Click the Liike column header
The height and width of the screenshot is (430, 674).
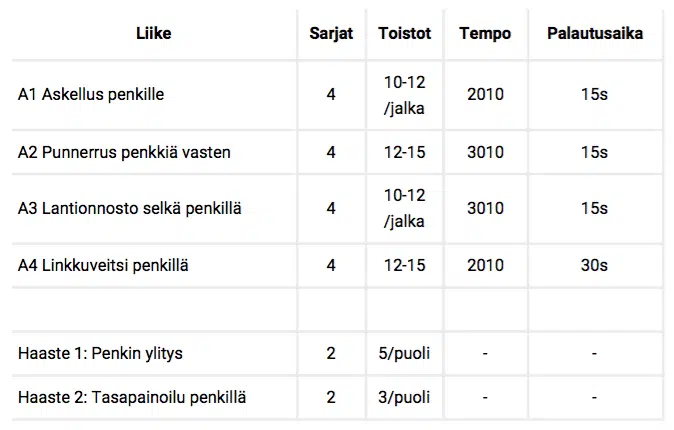[x=153, y=34]
